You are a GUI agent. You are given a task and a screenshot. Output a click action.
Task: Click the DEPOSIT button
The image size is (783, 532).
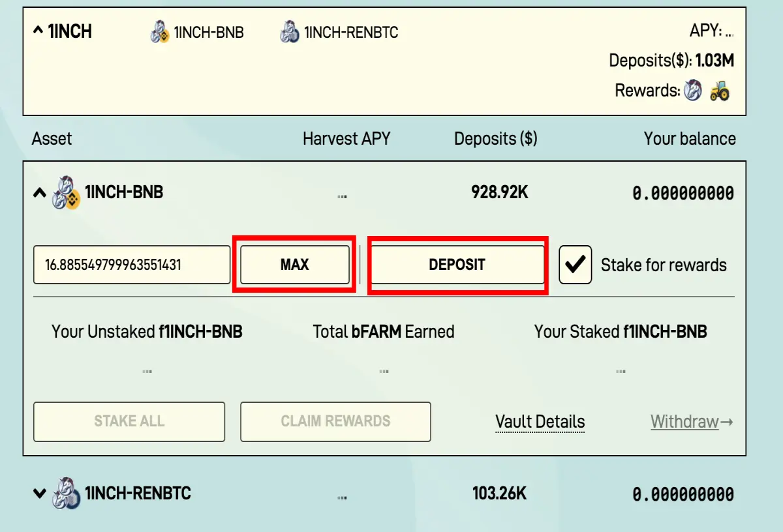[x=457, y=265]
